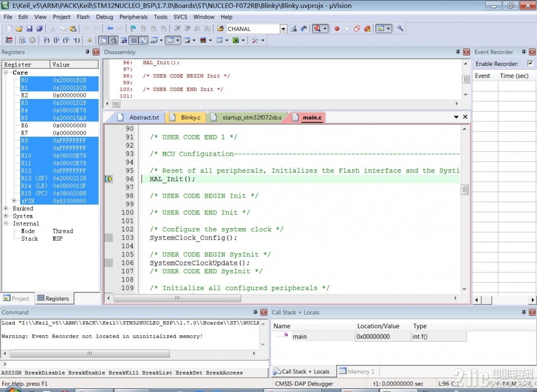Collapse the Core register group
This screenshot has width=537, height=392.
(x=6, y=72)
